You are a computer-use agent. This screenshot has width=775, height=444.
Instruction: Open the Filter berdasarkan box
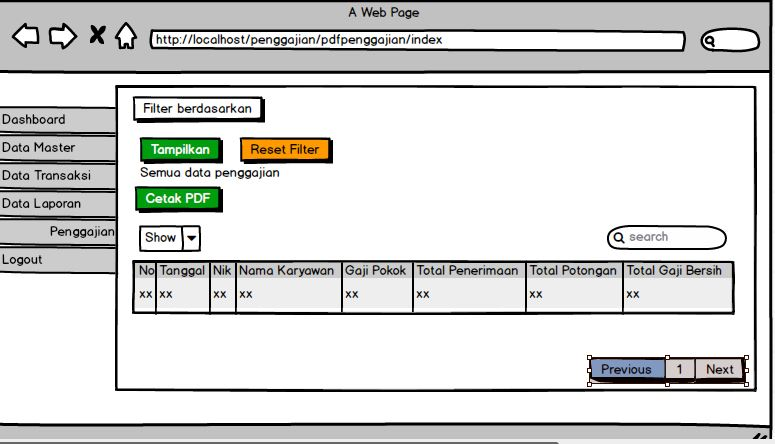(x=198, y=109)
